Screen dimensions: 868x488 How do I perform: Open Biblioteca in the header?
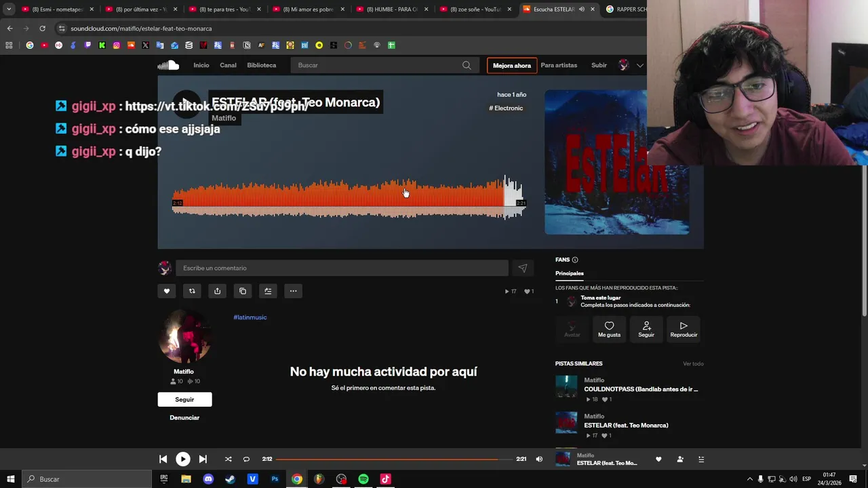tap(261, 65)
